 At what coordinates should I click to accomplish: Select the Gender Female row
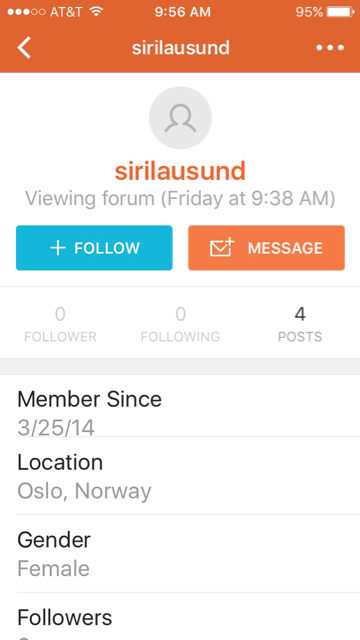180,553
